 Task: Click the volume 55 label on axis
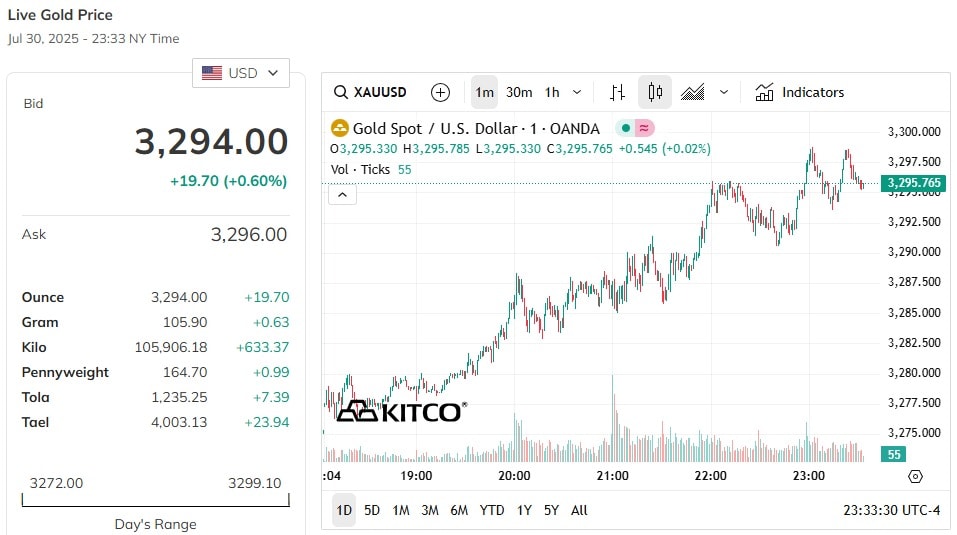click(894, 454)
